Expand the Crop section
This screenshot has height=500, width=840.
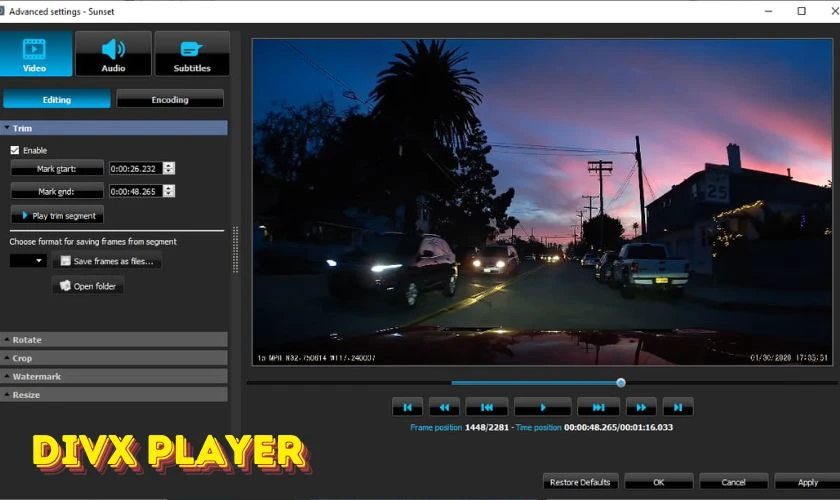114,358
